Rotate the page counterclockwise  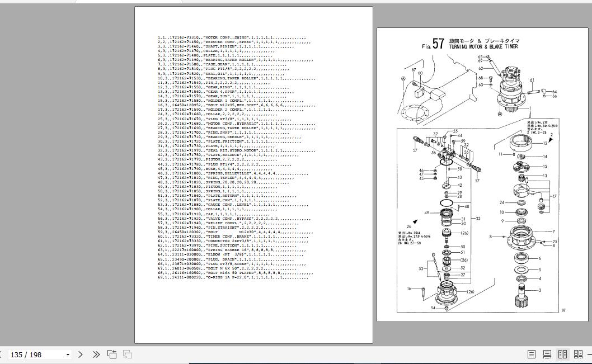click(x=112, y=354)
